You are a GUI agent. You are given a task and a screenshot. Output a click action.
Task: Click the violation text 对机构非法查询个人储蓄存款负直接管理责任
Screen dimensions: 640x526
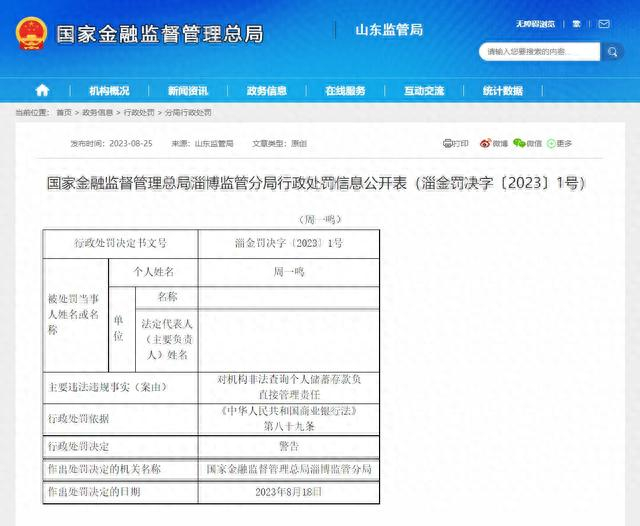(x=289, y=388)
